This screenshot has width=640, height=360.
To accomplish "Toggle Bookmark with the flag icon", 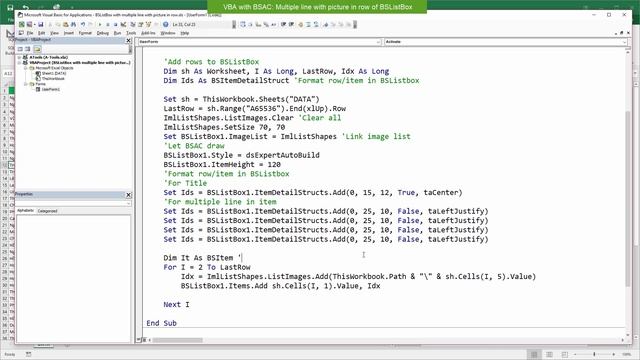I will click(x=326, y=24).
